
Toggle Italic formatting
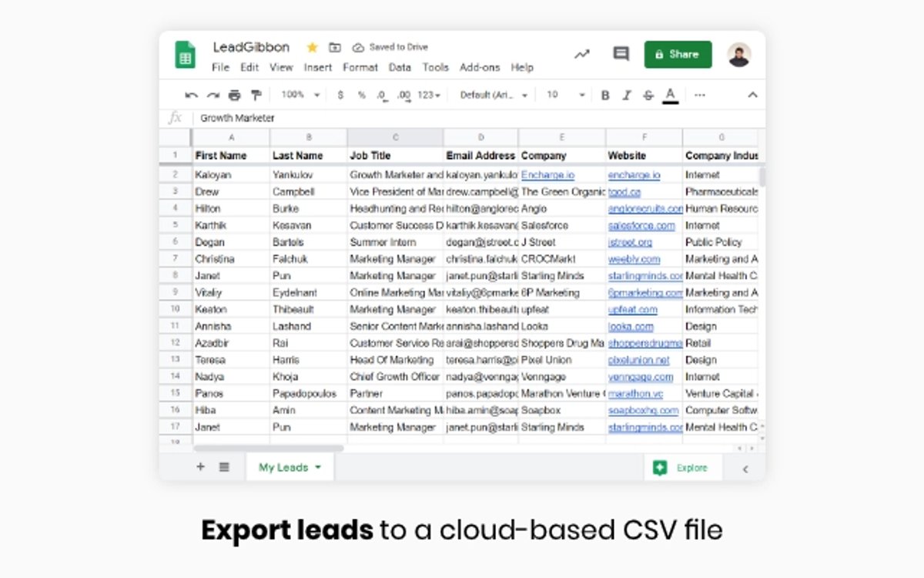pos(627,95)
